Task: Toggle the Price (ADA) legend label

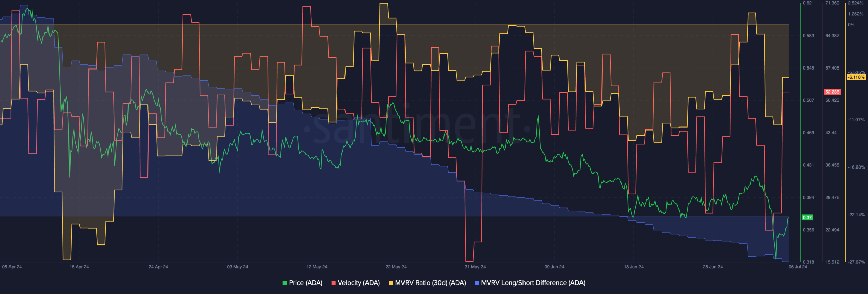Action: 305,283
